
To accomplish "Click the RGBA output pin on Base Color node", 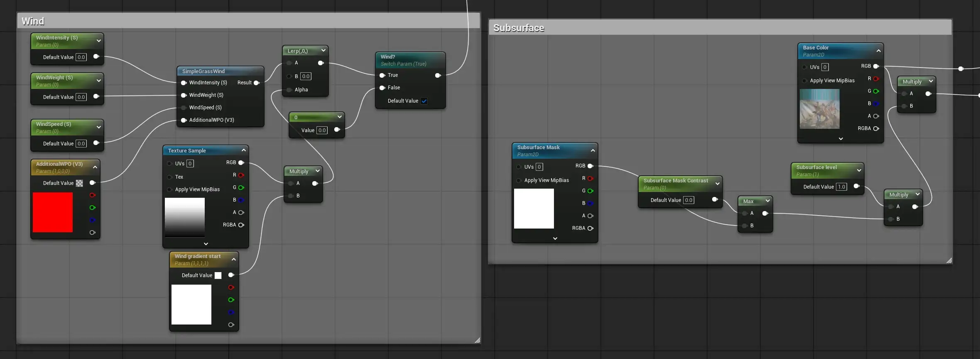I will [876, 128].
